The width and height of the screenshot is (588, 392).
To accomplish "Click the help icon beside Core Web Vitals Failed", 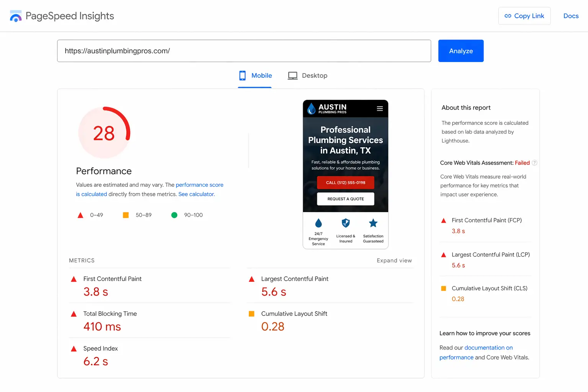I will pos(535,163).
